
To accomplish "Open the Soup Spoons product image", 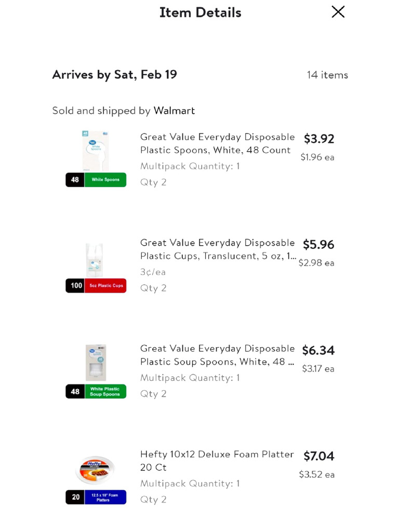I will pos(96,363).
